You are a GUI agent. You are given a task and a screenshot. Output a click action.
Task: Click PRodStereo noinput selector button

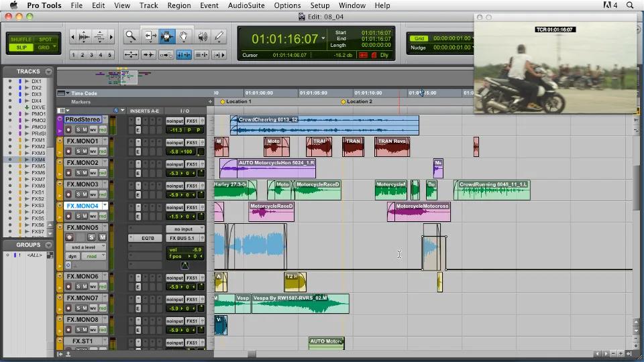coord(174,121)
